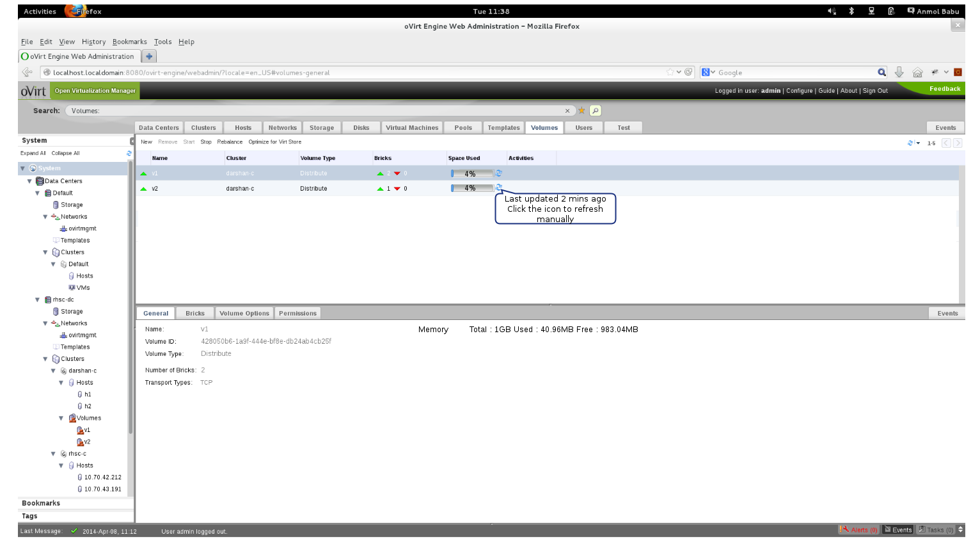The image size is (980, 544).
Task: Open the refresh interval dropdown arrow
Action: (919, 143)
